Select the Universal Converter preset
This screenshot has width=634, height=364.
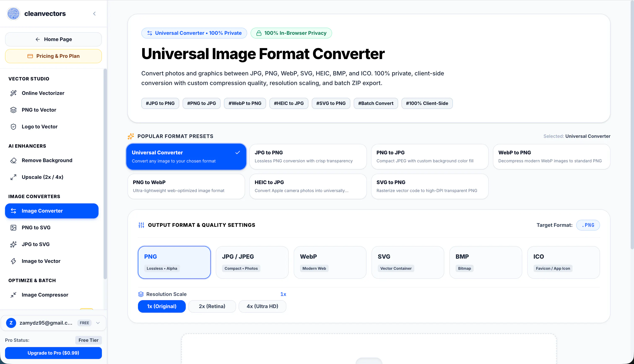[186, 156]
